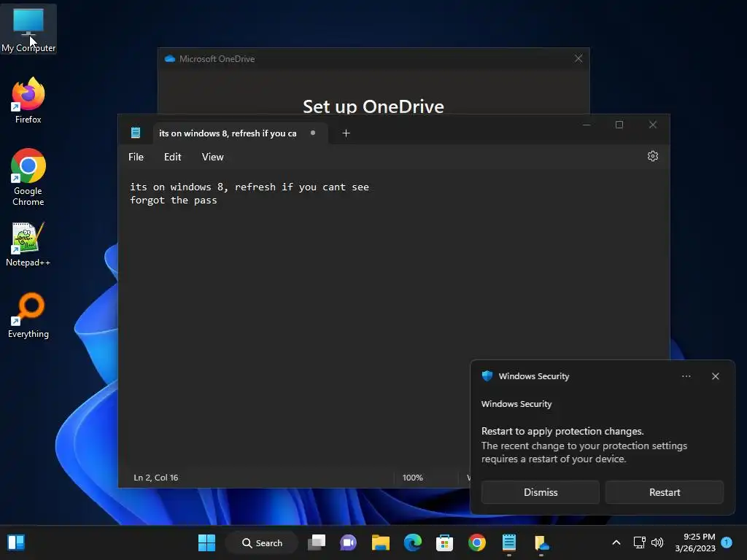Viewport: 747px width, 560px height.
Task: Open Notepad++ desktop shortcut
Action: click(28, 244)
